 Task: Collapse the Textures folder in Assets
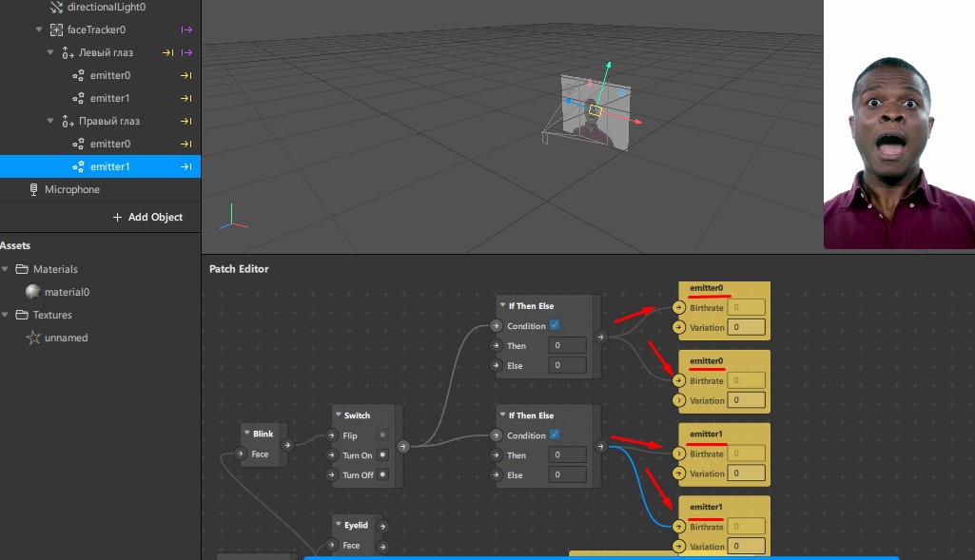click(x=6, y=315)
